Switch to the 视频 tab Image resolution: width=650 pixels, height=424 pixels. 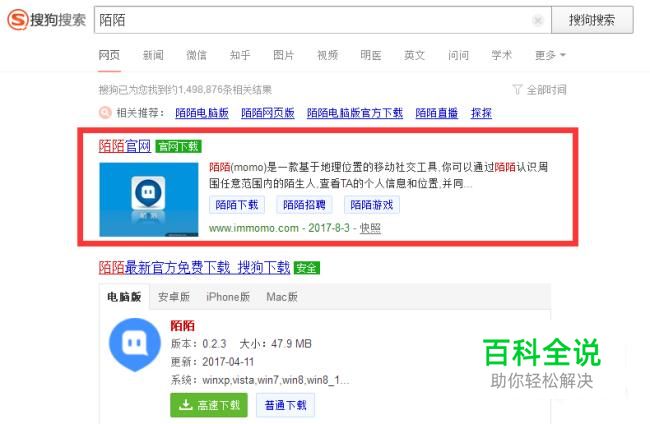coord(327,55)
